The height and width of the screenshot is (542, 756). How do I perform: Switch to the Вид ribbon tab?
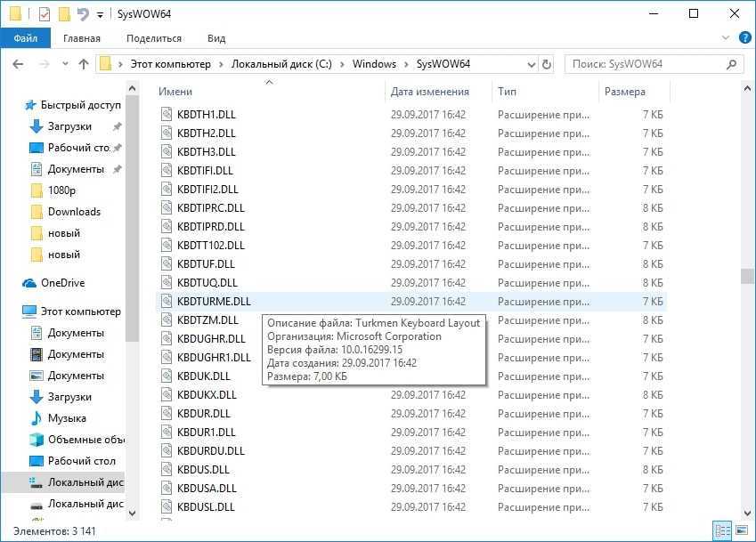point(216,38)
